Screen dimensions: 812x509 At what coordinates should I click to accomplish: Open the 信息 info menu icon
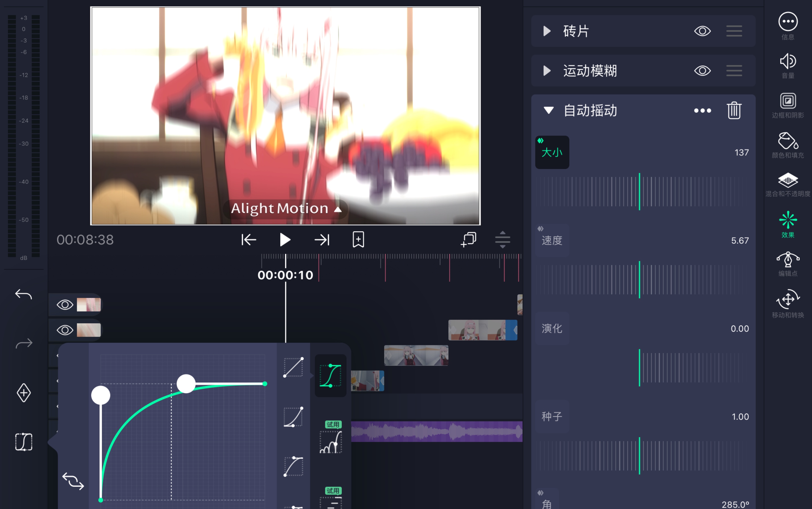click(788, 22)
